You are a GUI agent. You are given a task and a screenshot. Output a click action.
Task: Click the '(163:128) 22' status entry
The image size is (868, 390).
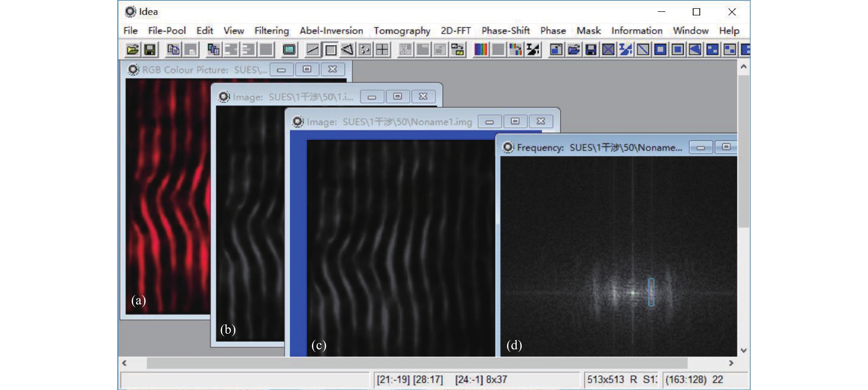[x=694, y=380]
